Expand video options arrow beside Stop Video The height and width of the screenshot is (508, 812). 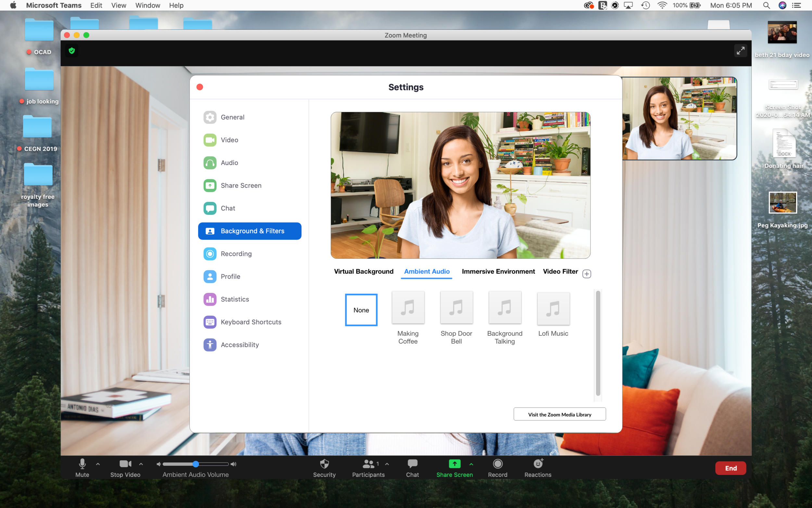point(141,464)
